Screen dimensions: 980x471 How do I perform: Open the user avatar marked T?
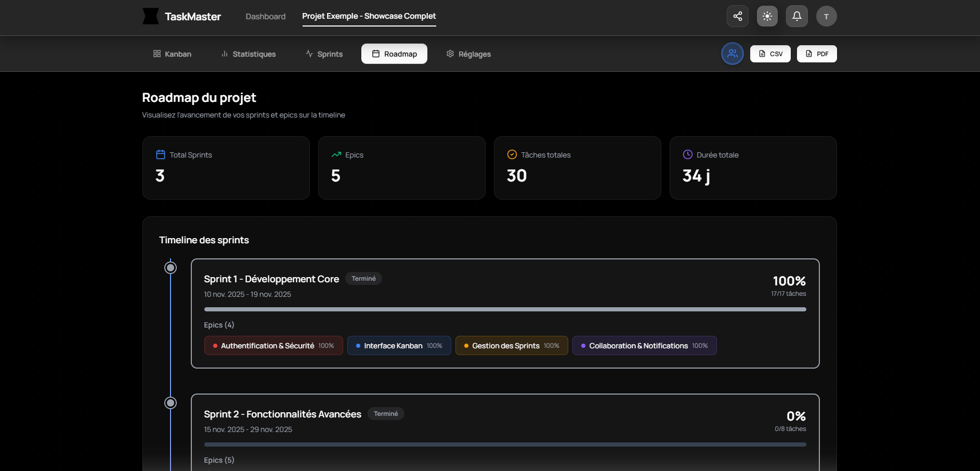[x=826, y=16]
